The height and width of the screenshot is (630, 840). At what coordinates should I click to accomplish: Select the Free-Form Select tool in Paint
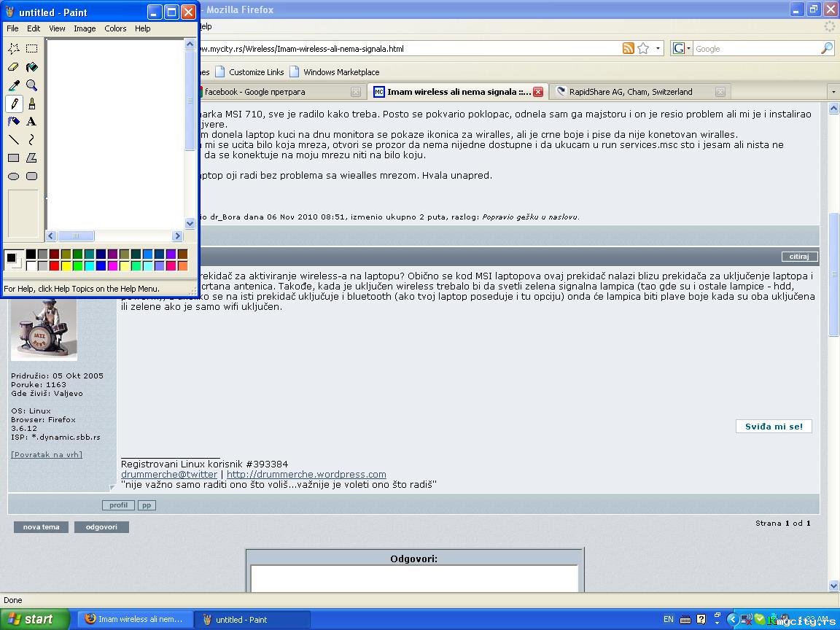click(14, 49)
